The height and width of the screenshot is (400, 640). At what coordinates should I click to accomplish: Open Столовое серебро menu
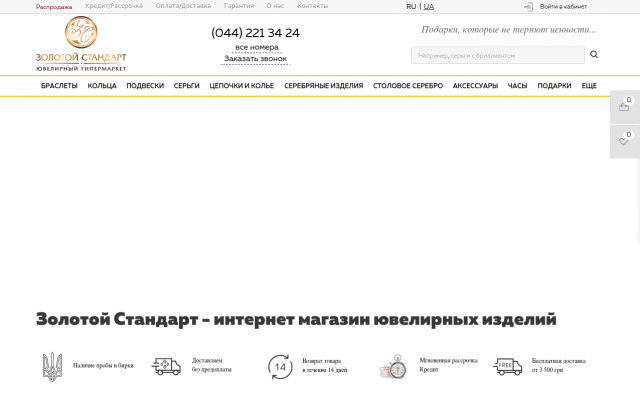pyautogui.click(x=408, y=86)
